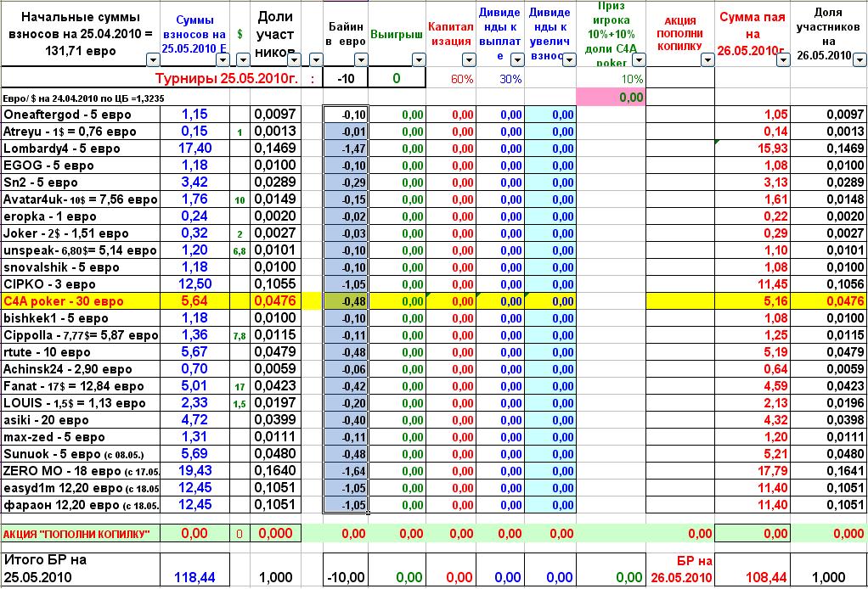Click the -10,00 total buy-in value
Viewport: 868px width, 589px height.
point(346,577)
